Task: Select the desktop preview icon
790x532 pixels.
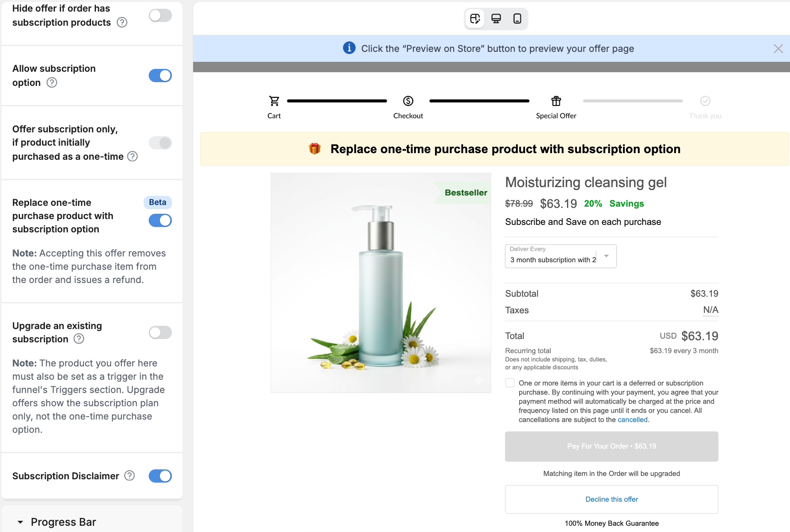Action: [x=496, y=19]
